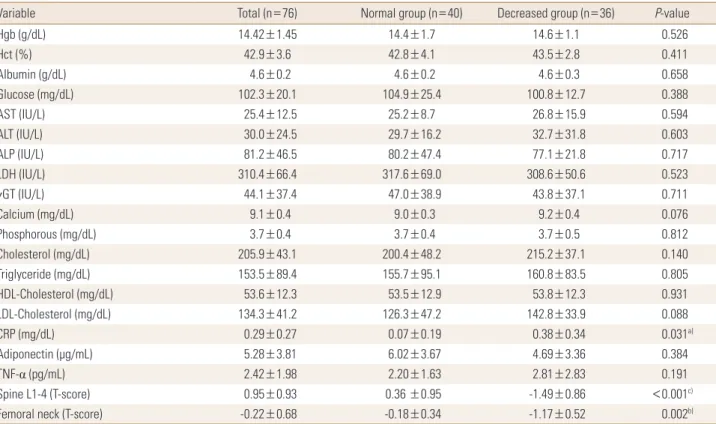The height and width of the screenshot is (424, 716).
Task: Select the 'Hct (%)' row label
Action: (x=16, y=54)
